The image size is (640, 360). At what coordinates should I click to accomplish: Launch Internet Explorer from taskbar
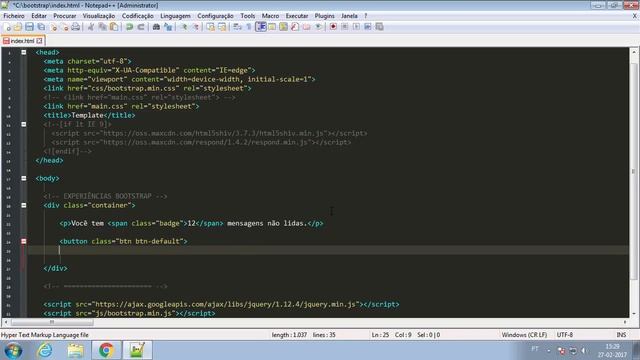(x=44, y=350)
